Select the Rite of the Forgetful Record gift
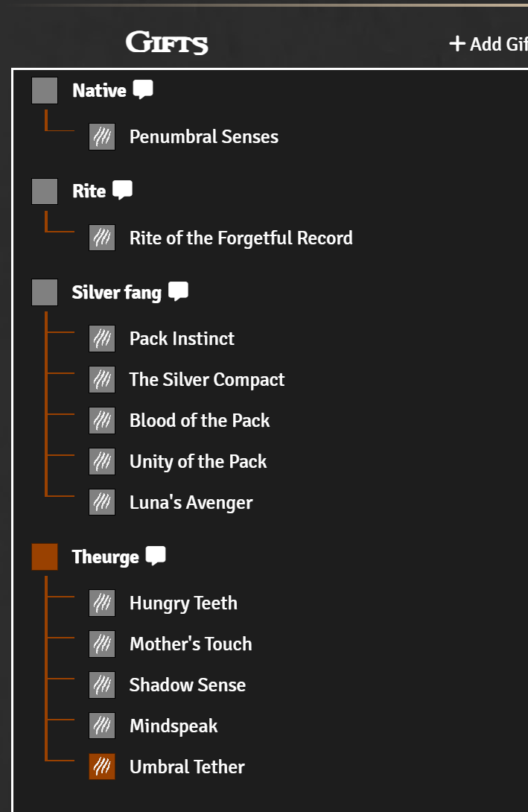528x812 pixels. [x=241, y=238]
